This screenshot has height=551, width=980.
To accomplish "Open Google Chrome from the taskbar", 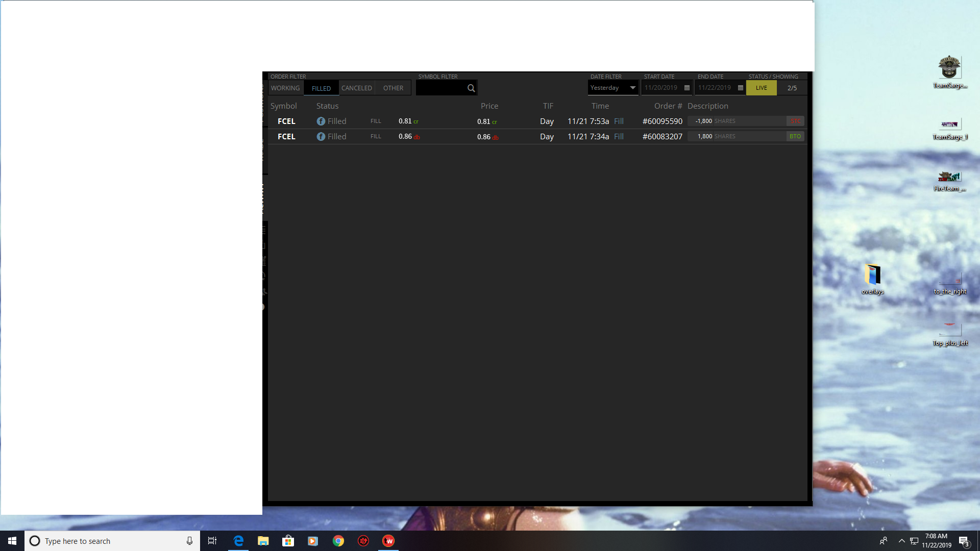I will pyautogui.click(x=338, y=541).
